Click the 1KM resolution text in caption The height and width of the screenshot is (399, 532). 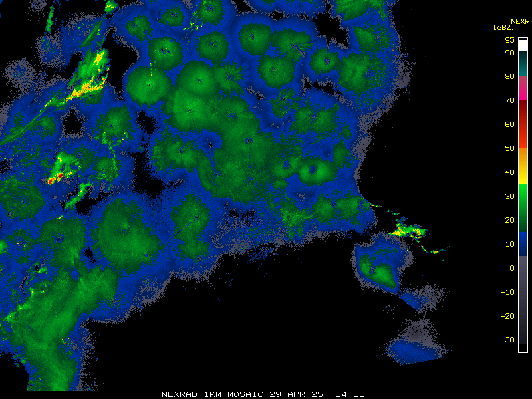click(213, 394)
